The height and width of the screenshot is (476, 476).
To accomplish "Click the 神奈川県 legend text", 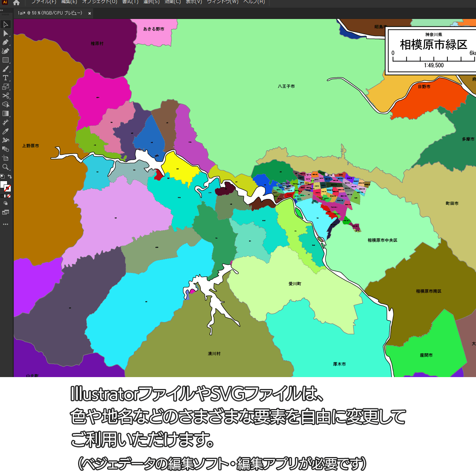I will pyautogui.click(x=434, y=35).
